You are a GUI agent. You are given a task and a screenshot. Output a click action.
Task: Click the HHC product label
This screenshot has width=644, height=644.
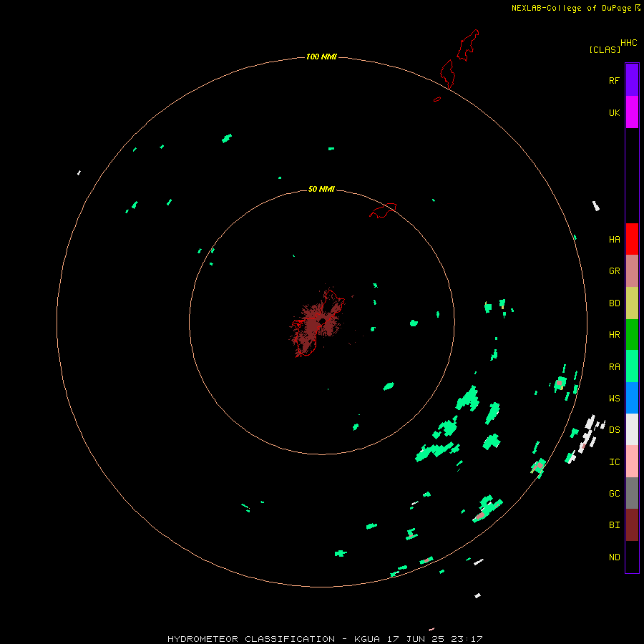[628, 43]
